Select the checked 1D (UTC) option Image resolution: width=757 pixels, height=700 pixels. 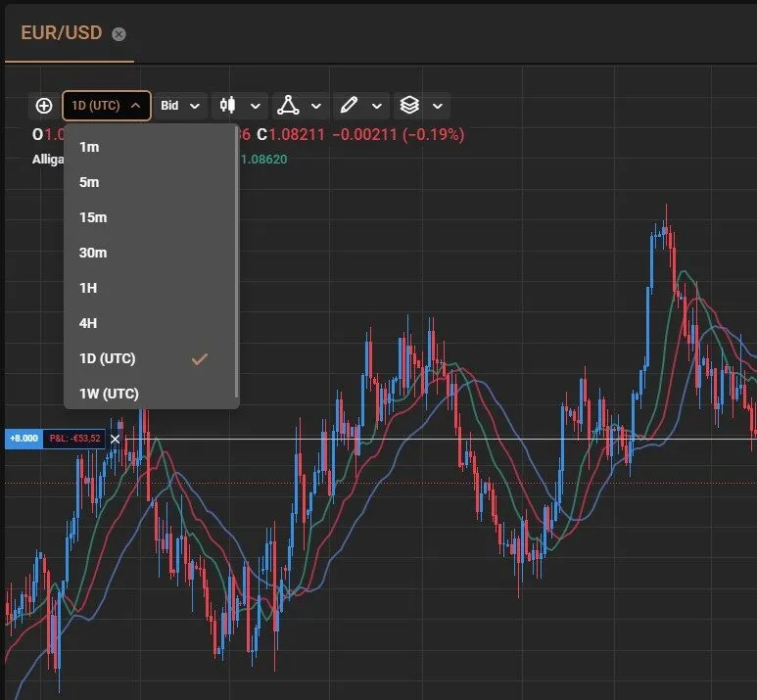pos(108,358)
